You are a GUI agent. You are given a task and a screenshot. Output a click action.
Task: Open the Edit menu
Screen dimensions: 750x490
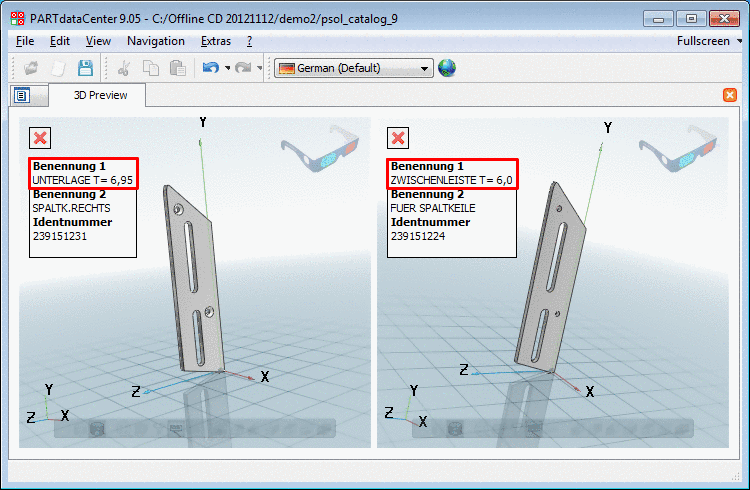click(60, 41)
